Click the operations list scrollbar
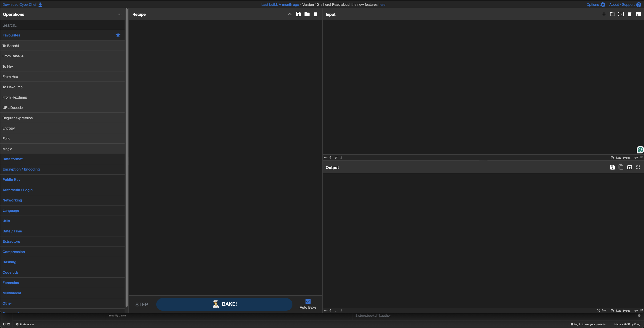Viewport: 644px width, 328px height. [127, 157]
